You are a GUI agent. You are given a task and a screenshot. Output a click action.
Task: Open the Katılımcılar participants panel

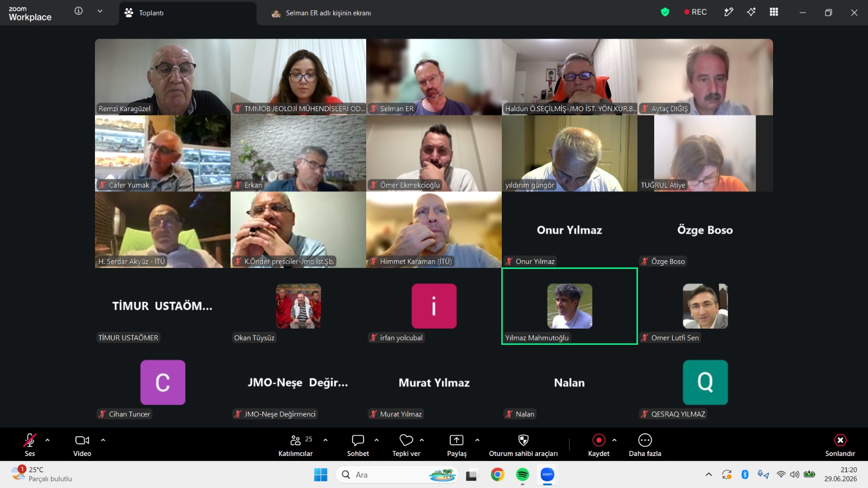[x=296, y=445]
